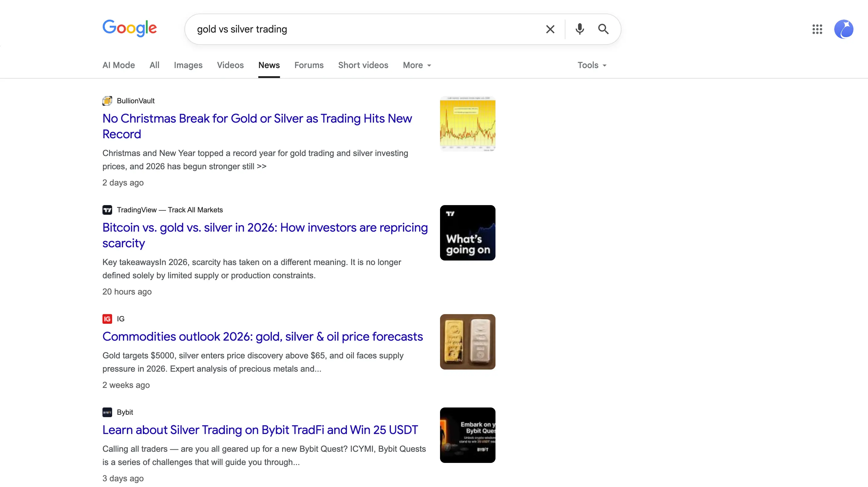This screenshot has height=487, width=868.
Task: Expand the More search filters dropdown
Action: pyautogui.click(x=417, y=65)
